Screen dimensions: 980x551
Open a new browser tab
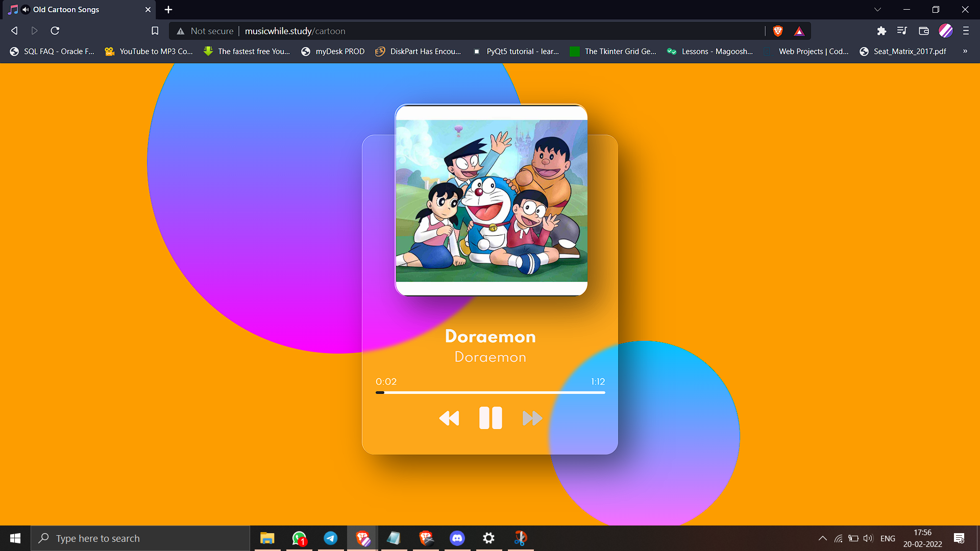pyautogui.click(x=168, y=10)
